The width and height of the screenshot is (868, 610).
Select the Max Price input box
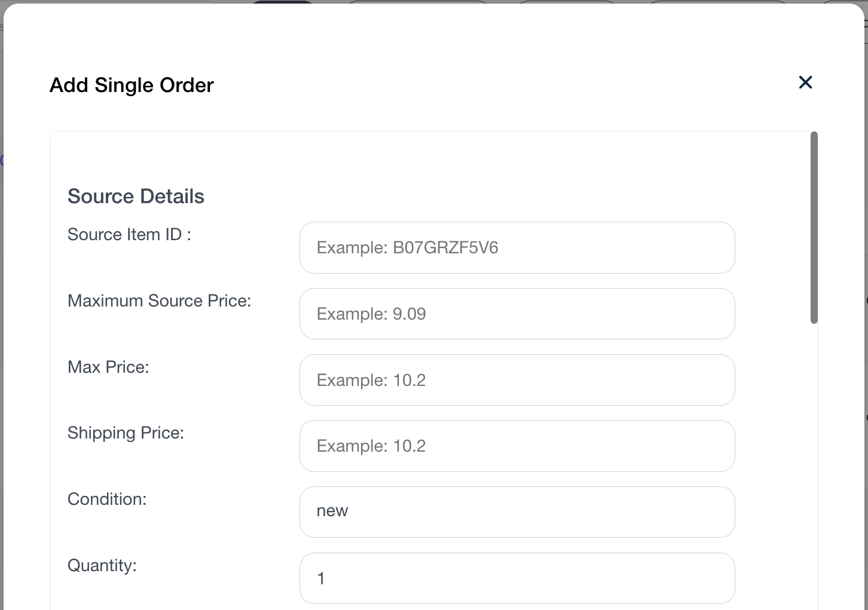516,380
